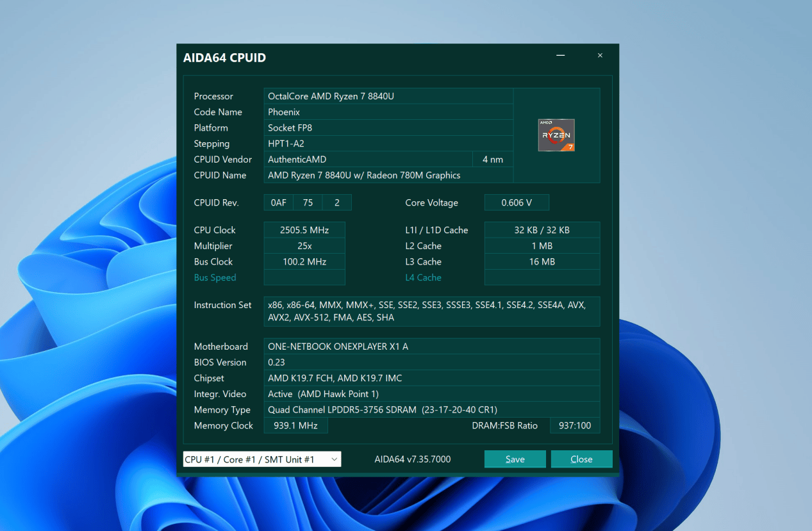Click the "AuthenticAMD" vendor value
Screen dimensions: 812x531
(x=368, y=159)
